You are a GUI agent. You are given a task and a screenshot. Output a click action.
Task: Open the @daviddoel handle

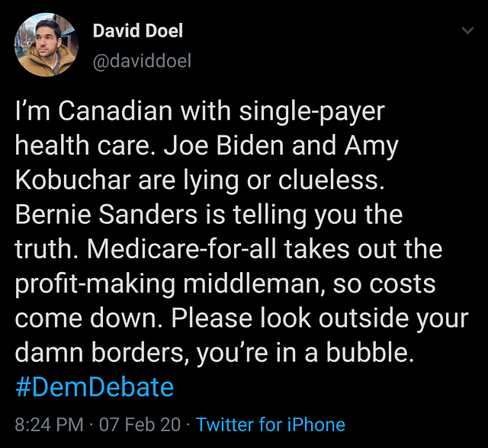coord(141,61)
